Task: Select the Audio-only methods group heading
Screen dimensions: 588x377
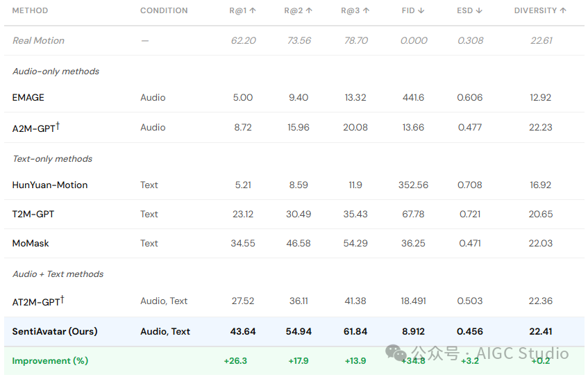Action: [x=56, y=72]
